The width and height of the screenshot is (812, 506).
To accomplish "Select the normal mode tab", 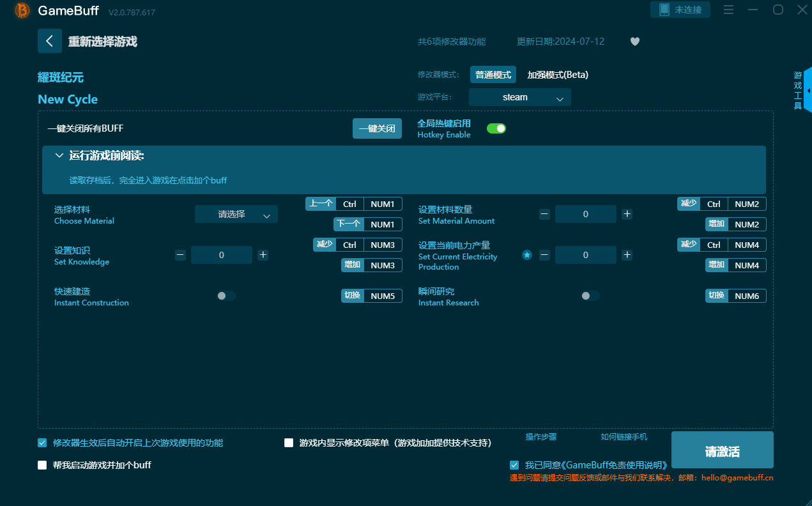I will point(493,75).
